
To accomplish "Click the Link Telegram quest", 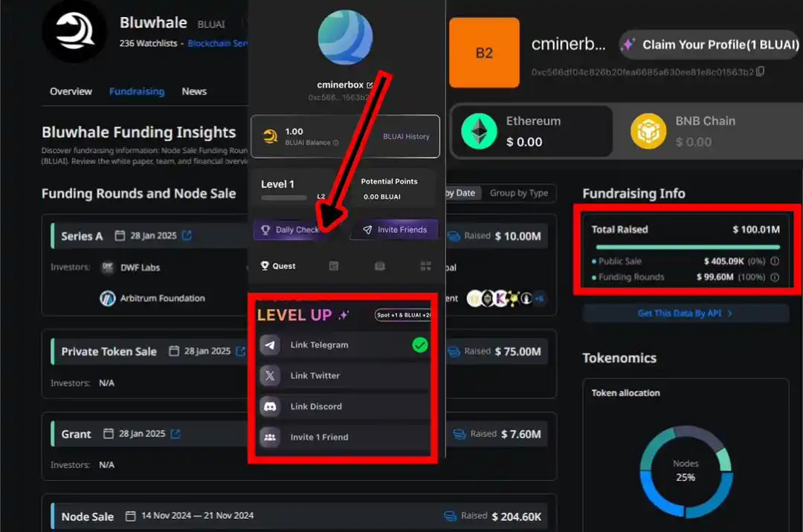I will pyautogui.click(x=344, y=346).
